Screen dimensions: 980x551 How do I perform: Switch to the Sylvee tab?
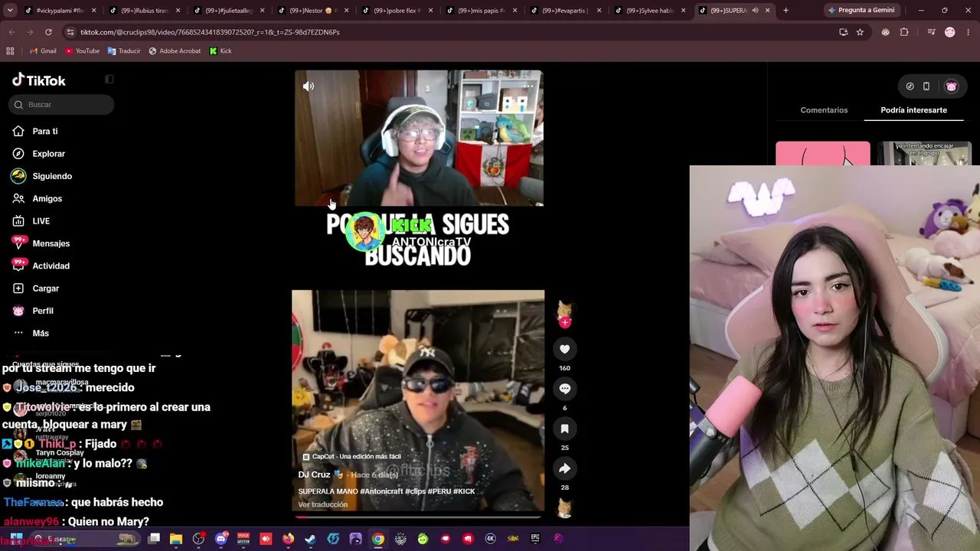pyautogui.click(x=649, y=11)
